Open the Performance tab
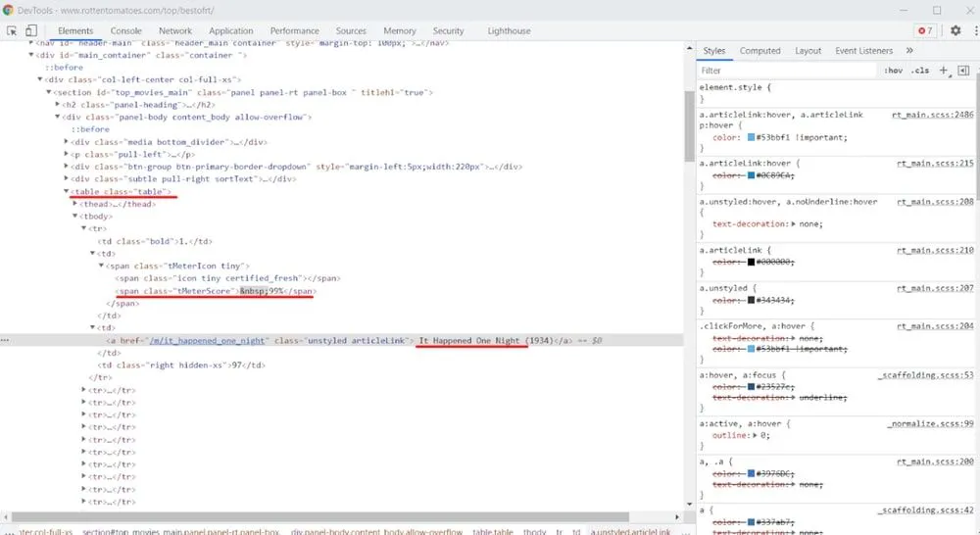Screen dimensions: 980x535 [294, 30]
